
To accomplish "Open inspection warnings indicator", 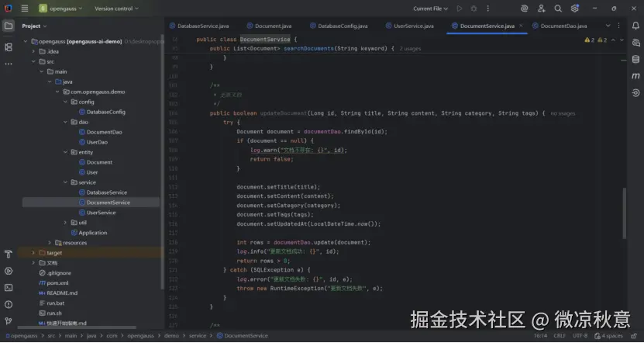I will click(x=595, y=40).
